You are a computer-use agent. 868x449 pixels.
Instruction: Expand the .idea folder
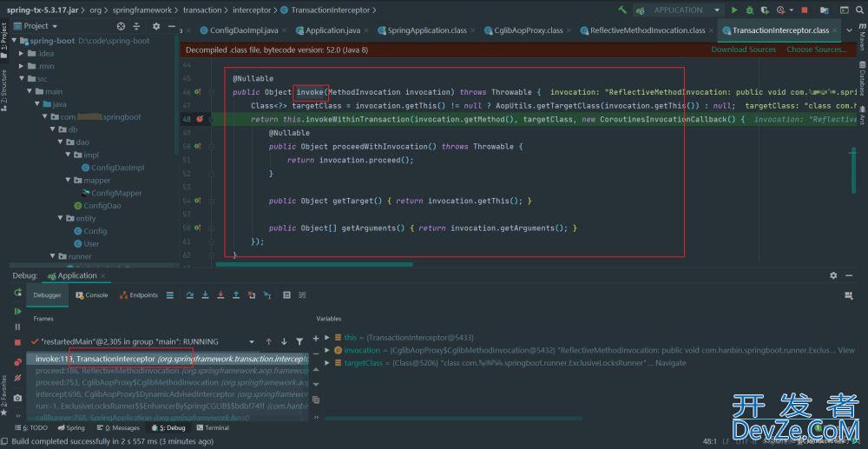(x=21, y=53)
